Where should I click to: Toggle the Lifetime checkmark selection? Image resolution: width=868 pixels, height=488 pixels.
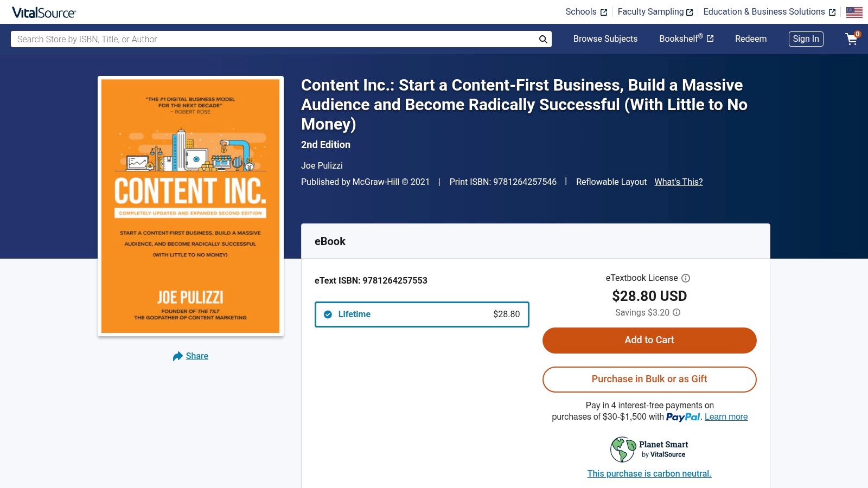point(327,314)
